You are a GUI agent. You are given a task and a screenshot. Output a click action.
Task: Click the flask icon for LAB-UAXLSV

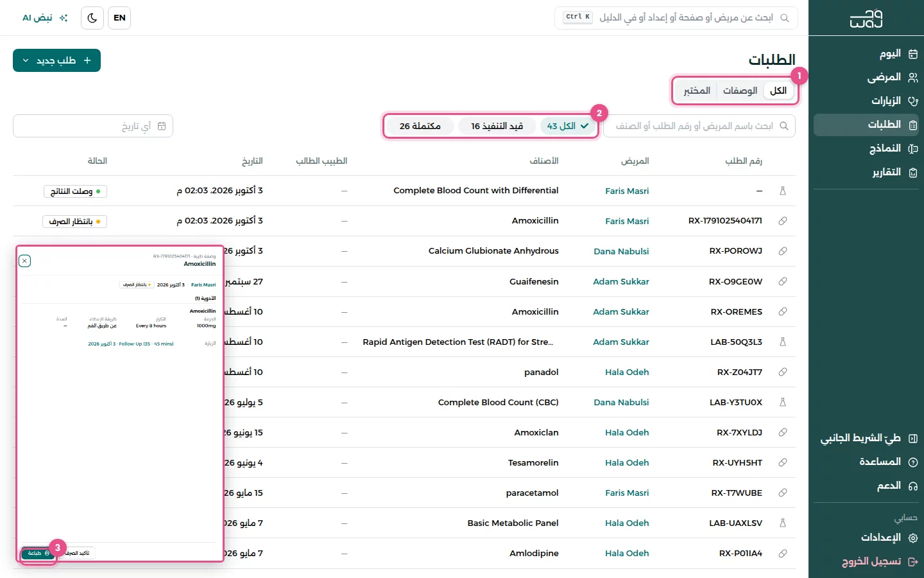[x=783, y=523]
